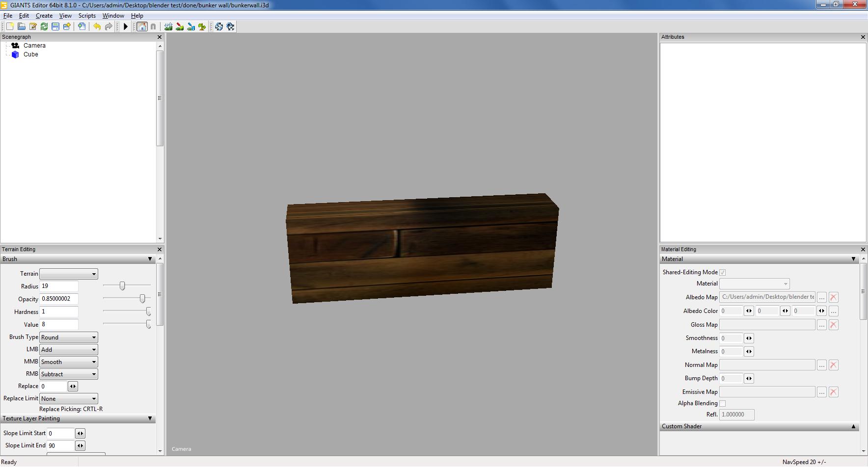Close the Scenegraph panel

(159, 37)
